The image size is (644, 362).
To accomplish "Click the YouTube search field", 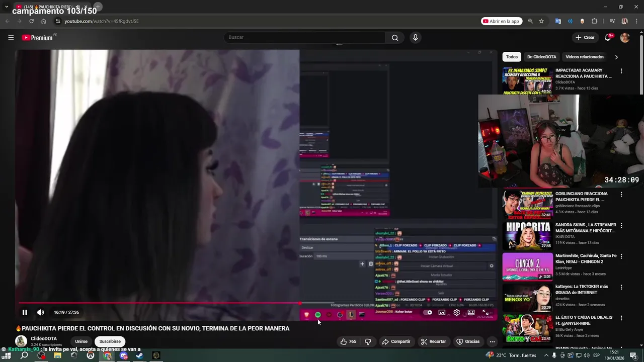I will (305, 38).
